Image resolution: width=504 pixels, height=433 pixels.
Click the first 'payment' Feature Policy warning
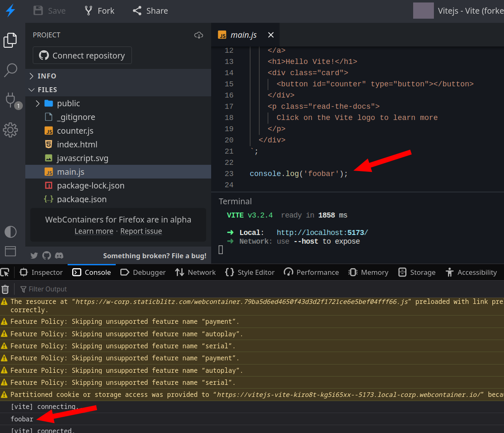tap(252, 321)
